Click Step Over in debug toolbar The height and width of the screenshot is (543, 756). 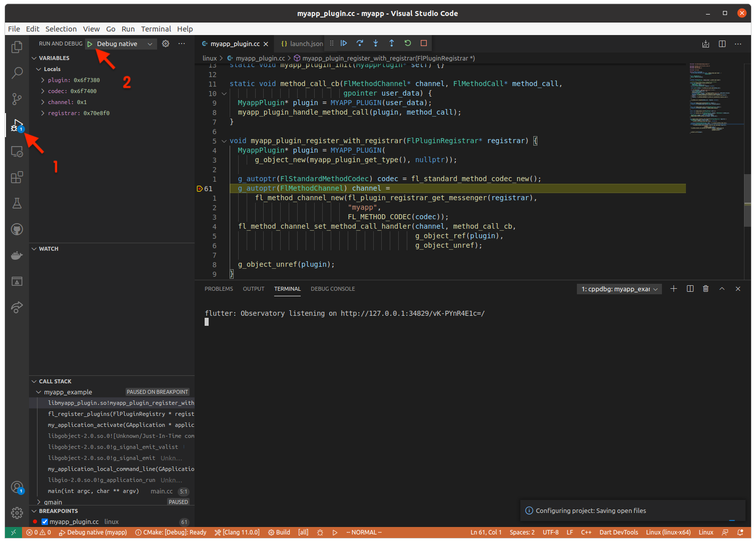point(360,44)
